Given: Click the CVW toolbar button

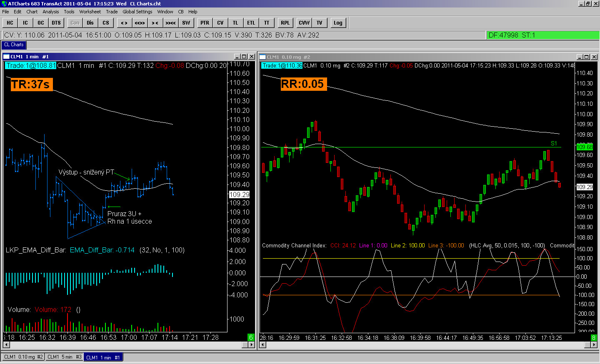Looking at the screenshot, I should coord(304,23).
